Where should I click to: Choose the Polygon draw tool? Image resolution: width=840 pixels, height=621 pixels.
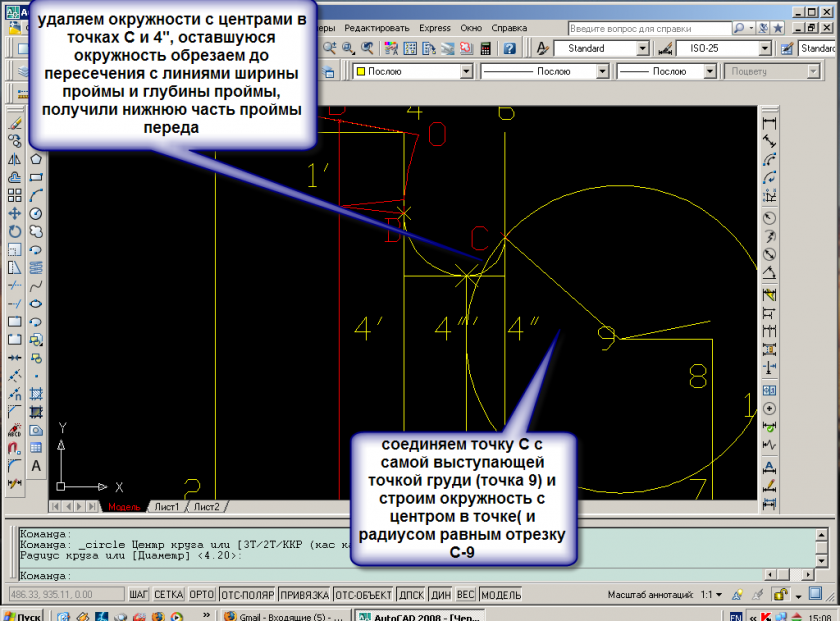[36, 159]
